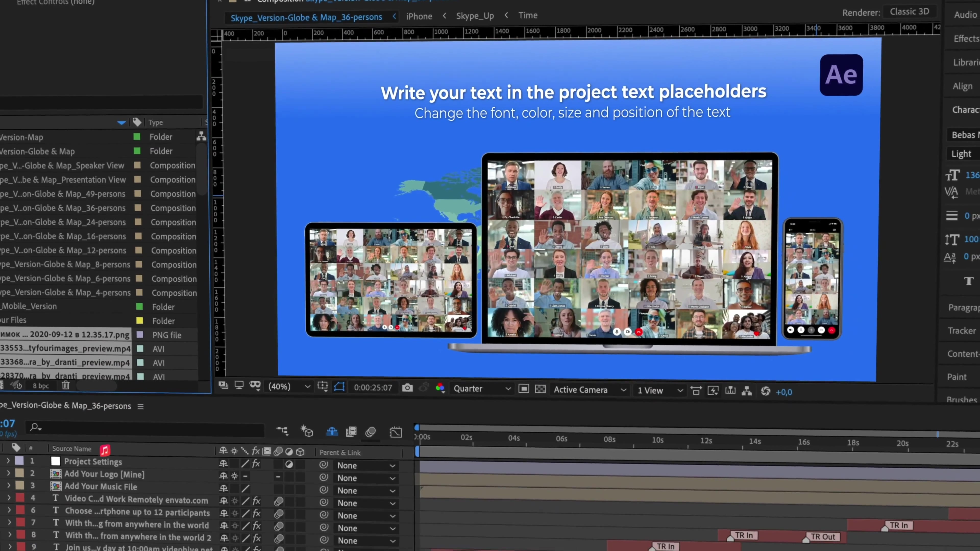
Task: Click the Parent & Link column header
Action: tap(340, 453)
